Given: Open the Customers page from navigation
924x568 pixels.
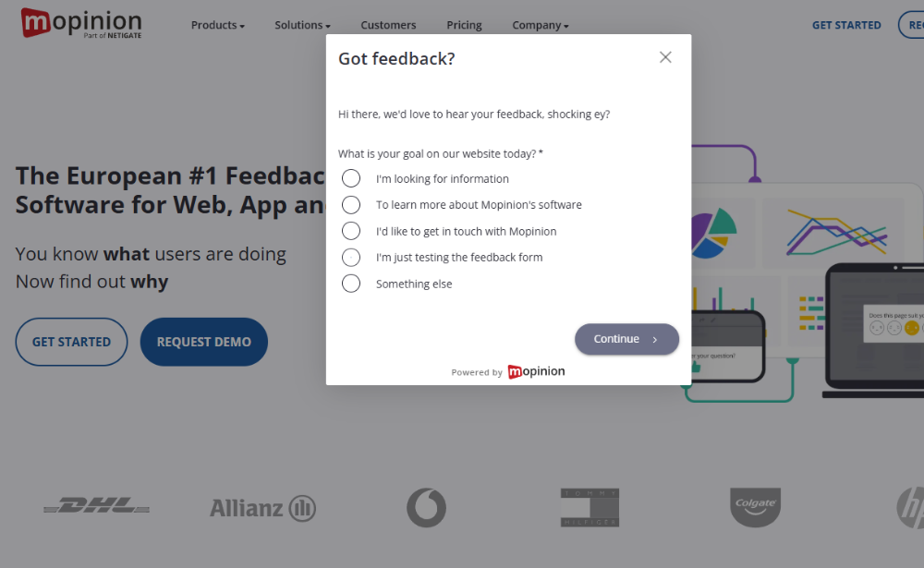Looking at the screenshot, I should click(388, 25).
